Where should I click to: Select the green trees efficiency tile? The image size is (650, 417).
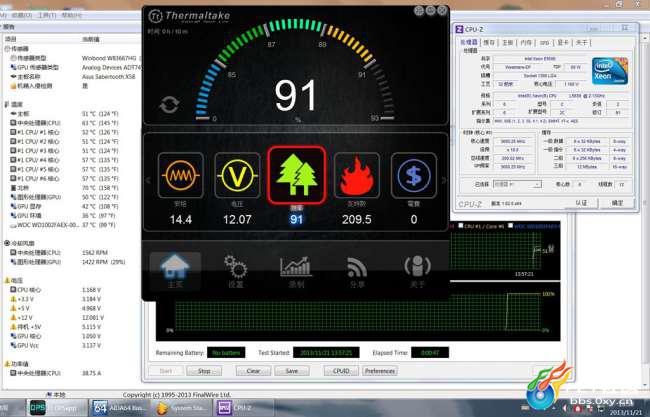[296, 175]
